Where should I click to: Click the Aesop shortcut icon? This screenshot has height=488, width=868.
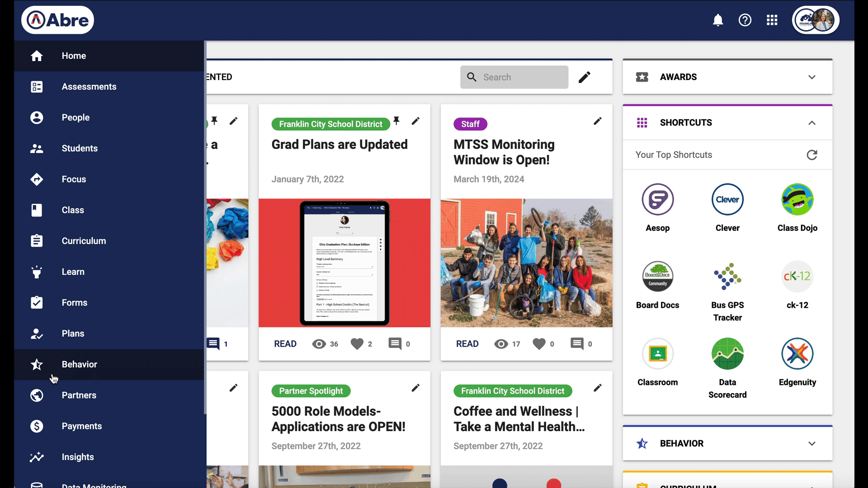coord(657,200)
